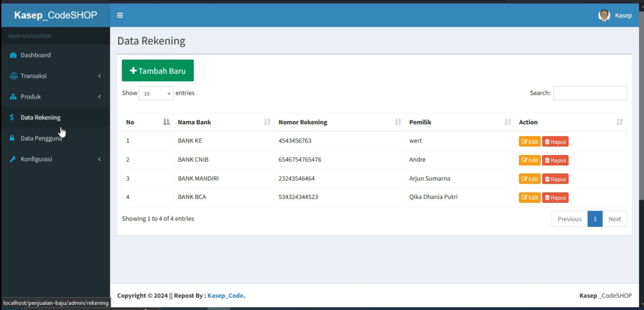644x310 pixels.
Task: Click the Next pagination button
Action: [x=615, y=219]
